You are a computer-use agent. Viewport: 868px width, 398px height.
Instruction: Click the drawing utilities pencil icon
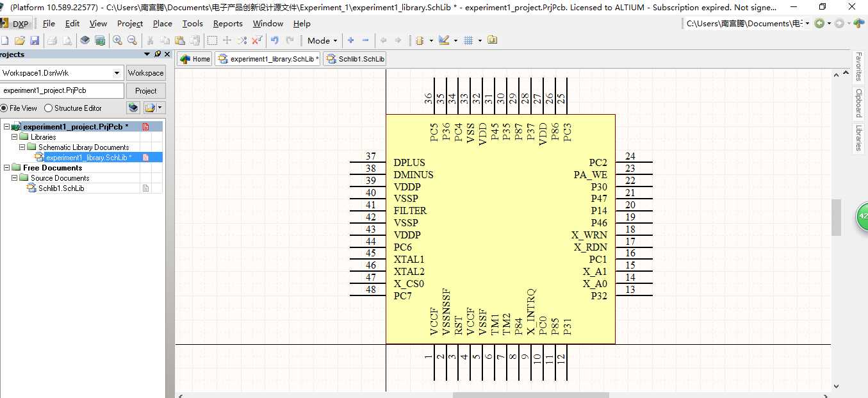point(444,40)
